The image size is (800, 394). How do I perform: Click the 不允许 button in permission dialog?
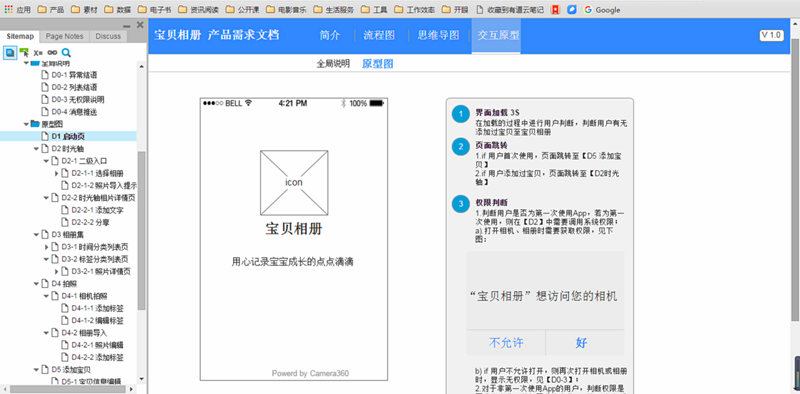click(506, 343)
